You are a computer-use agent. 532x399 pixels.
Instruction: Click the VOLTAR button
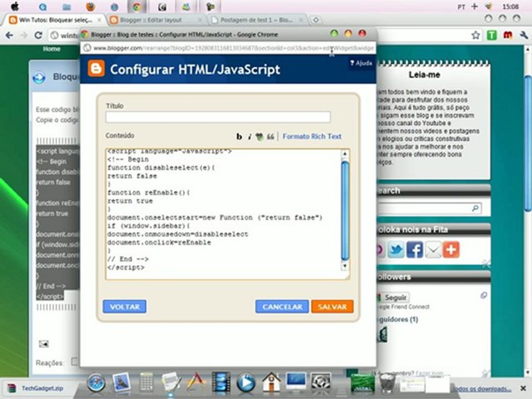(125, 306)
